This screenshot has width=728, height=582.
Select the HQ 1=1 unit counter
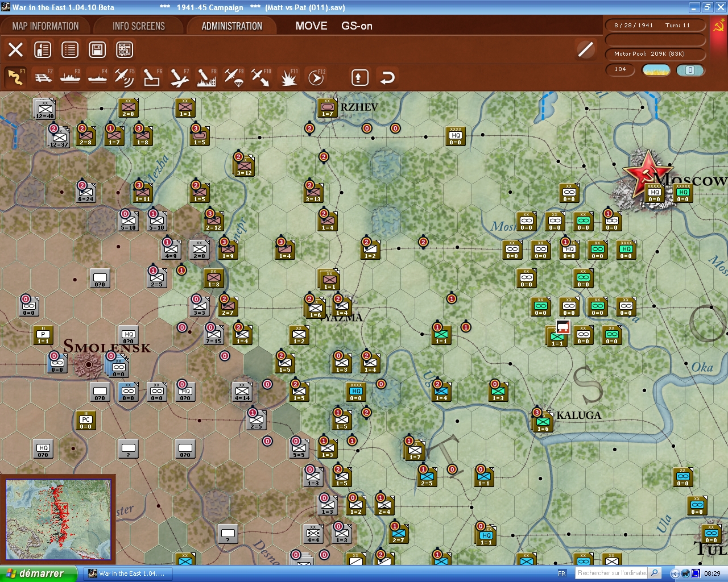tap(486, 535)
